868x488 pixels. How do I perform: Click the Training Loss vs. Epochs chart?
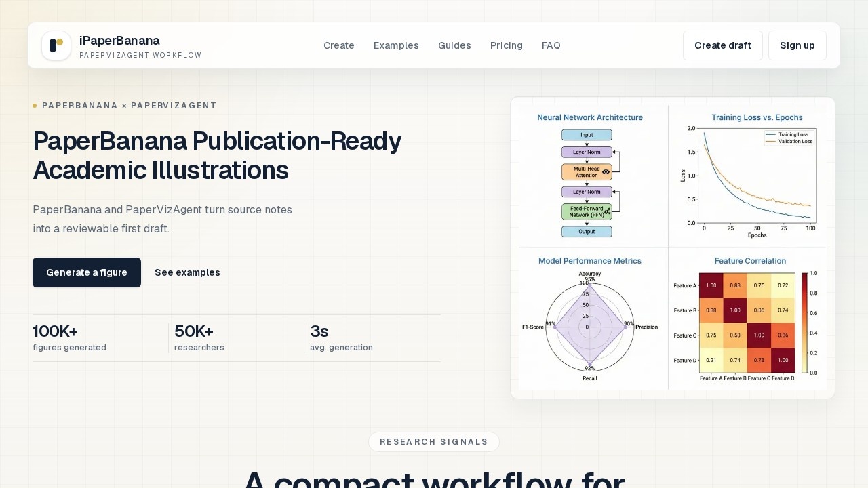748,176
